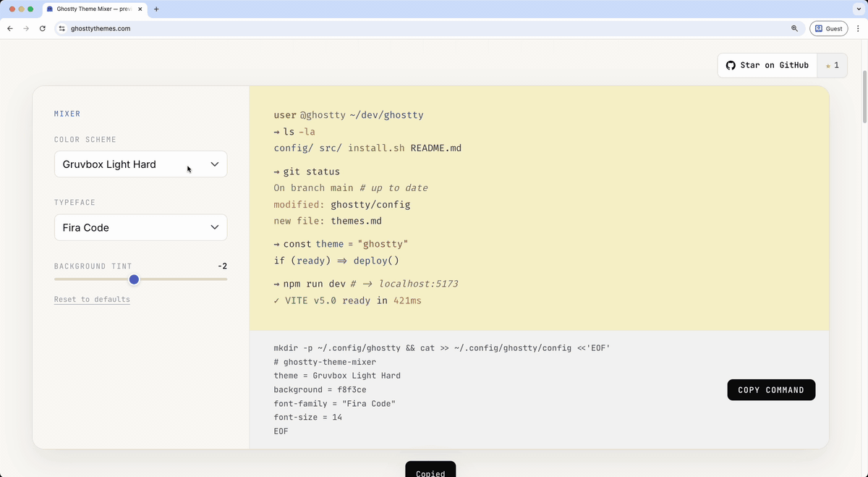
Task: Open the browser three-dot menu
Action: coord(859,28)
